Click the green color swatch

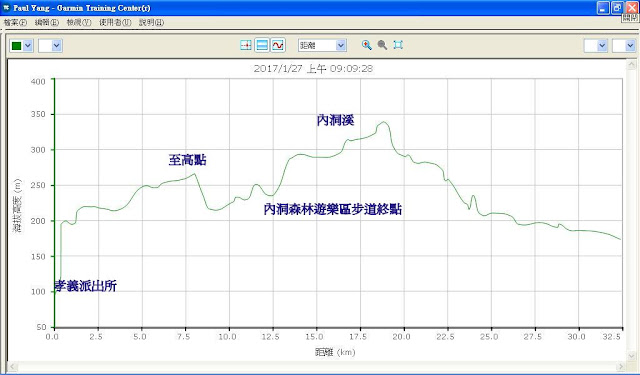coord(17,45)
